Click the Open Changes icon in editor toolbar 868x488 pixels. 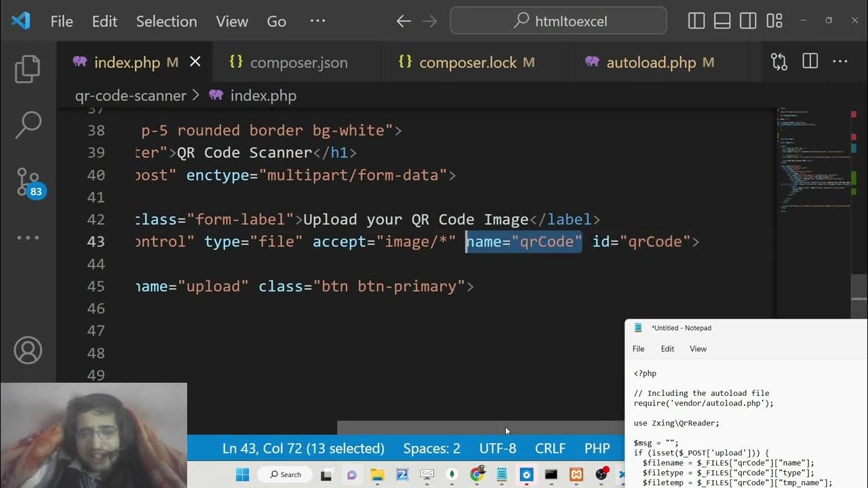[779, 62]
